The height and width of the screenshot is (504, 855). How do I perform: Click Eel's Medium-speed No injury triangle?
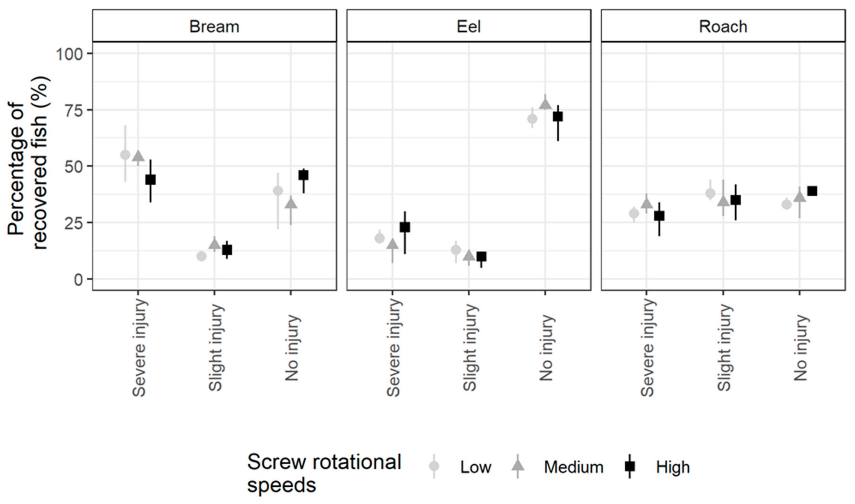coord(545,104)
